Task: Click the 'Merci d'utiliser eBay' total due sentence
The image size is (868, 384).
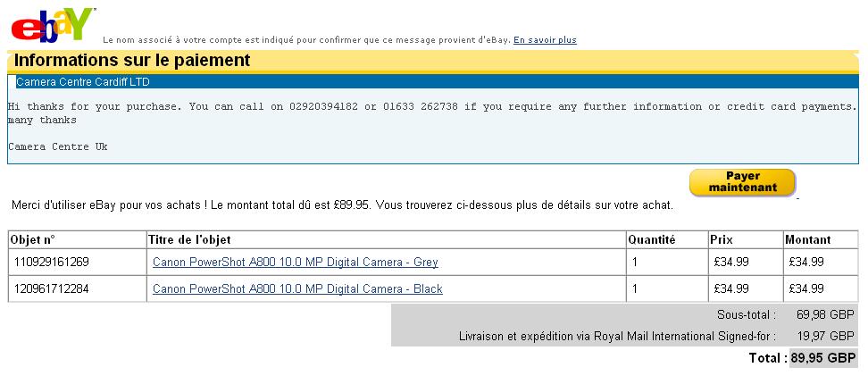Action: coord(342,205)
